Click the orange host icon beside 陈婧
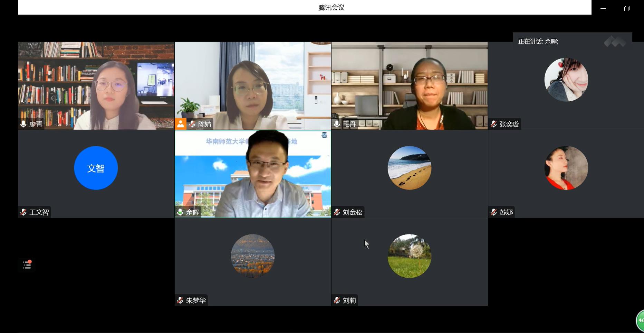The height and width of the screenshot is (333, 644). coord(180,124)
